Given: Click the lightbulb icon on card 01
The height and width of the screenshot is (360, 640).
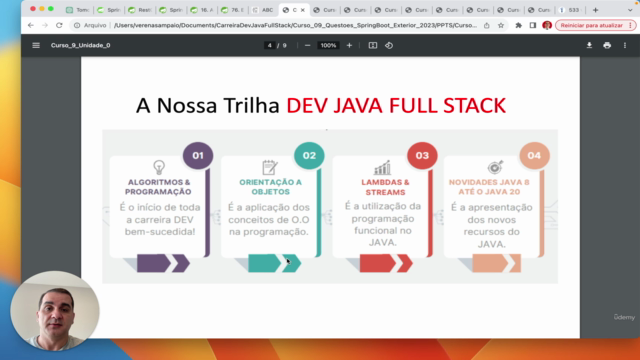Looking at the screenshot, I should click(159, 167).
